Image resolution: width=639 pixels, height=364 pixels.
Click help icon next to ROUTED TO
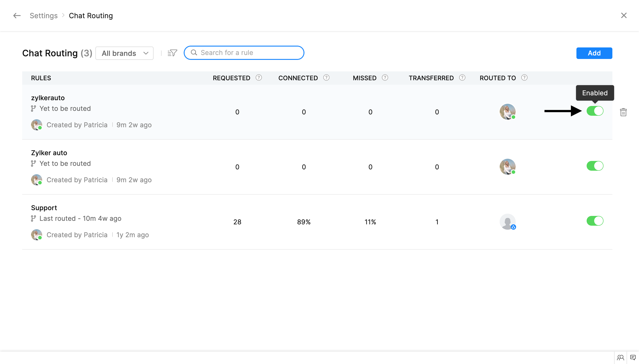point(524,78)
